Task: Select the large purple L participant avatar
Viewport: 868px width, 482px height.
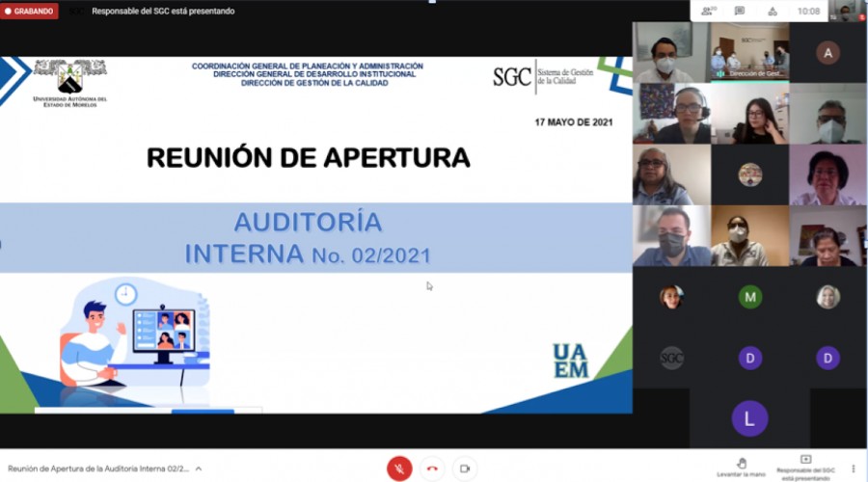Action: 749,418
